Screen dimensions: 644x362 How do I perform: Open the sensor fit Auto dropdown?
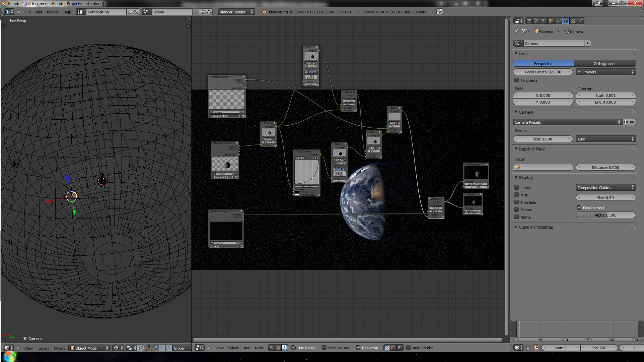(605, 139)
